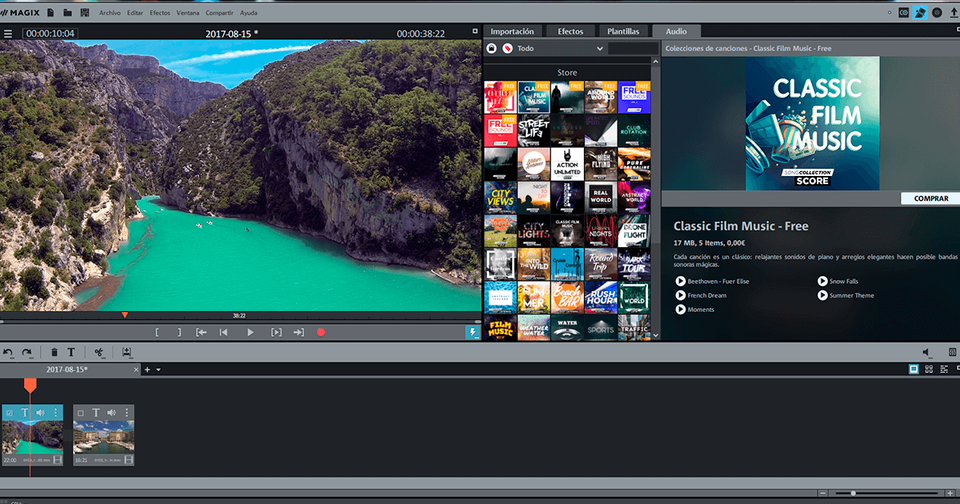Viewport: 960px width, 504px height.
Task: Switch to storyboard view mode icon
Action: pos(913,369)
